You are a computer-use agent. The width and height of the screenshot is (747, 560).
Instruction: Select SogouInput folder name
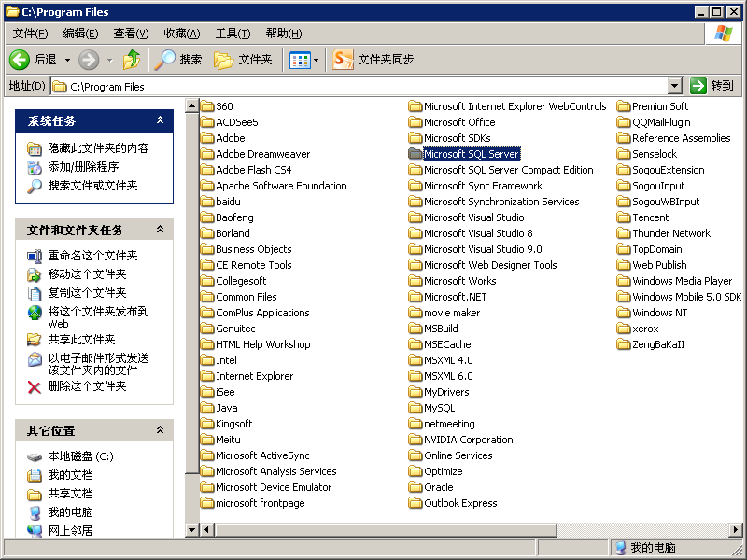click(658, 186)
